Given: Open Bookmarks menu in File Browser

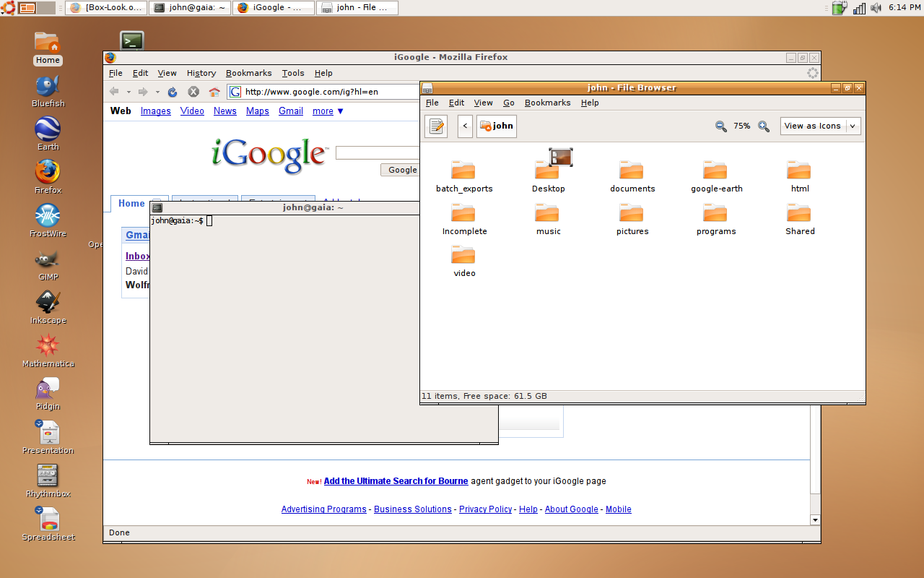Looking at the screenshot, I should click(547, 103).
